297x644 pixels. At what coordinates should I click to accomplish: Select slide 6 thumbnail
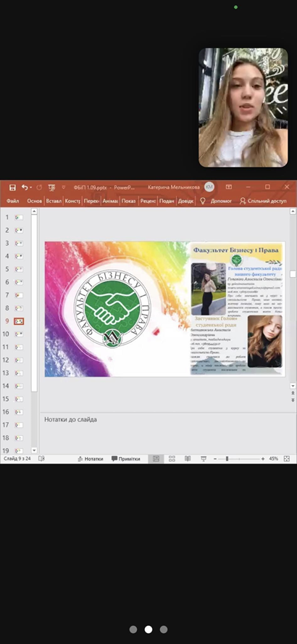[19, 282]
